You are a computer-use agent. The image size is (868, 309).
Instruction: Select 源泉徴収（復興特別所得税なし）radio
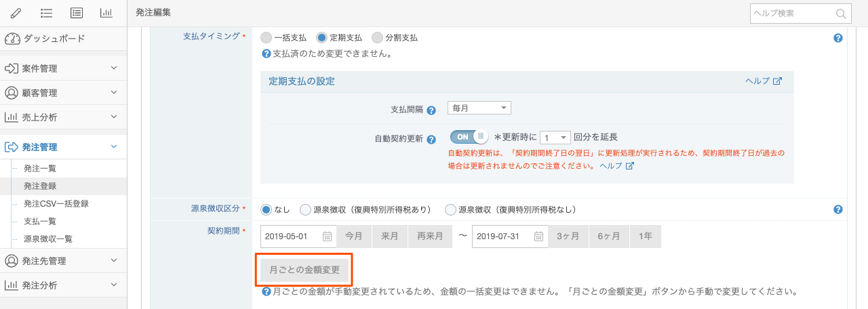(450, 209)
